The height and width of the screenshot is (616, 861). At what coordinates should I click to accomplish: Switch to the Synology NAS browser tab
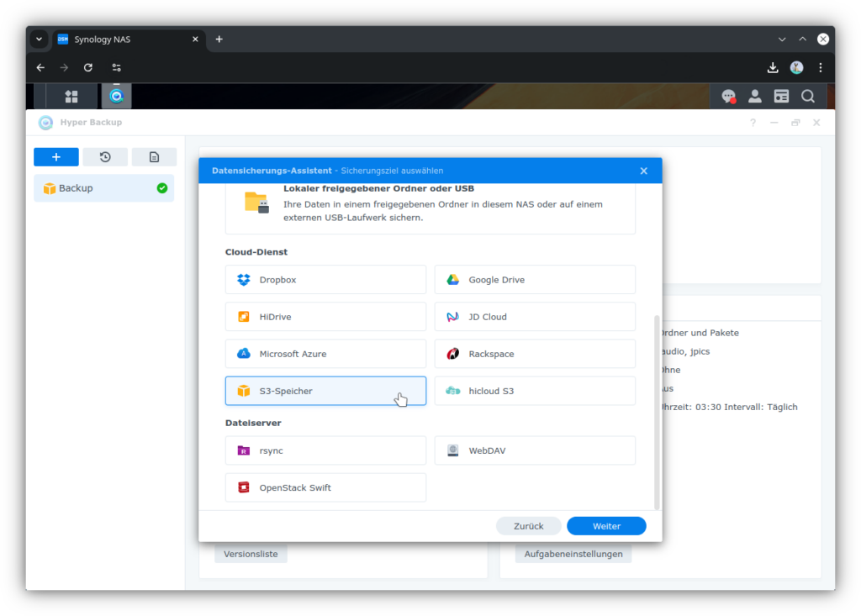coord(126,39)
